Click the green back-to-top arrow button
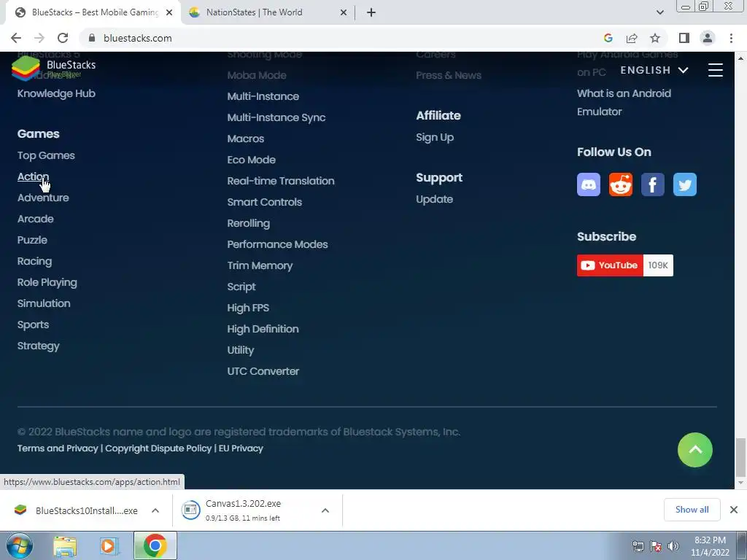747x560 pixels. tap(695, 449)
